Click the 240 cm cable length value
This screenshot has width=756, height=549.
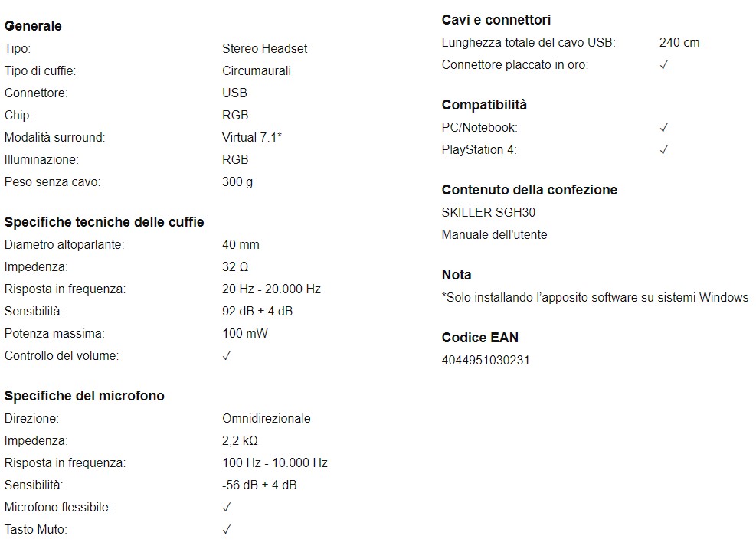[x=679, y=42]
